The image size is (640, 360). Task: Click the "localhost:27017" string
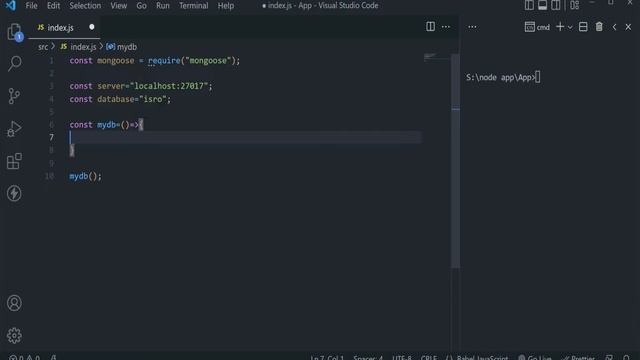click(169, 86)
